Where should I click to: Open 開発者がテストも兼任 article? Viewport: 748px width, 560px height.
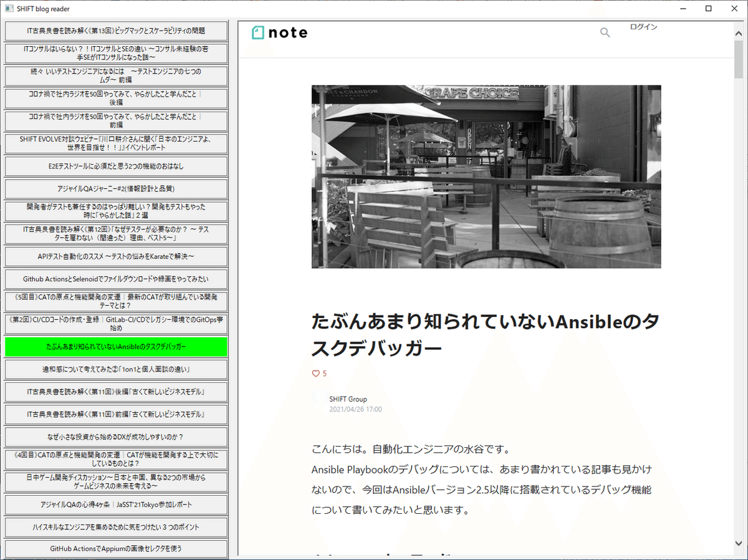pyautogui.click(x=117, y=211)
